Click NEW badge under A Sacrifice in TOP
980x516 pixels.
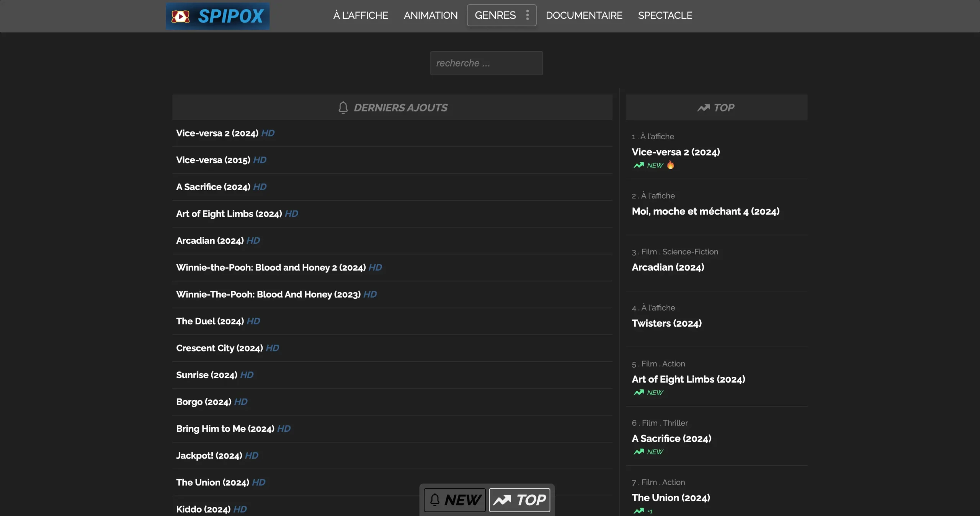pos(655,452)
